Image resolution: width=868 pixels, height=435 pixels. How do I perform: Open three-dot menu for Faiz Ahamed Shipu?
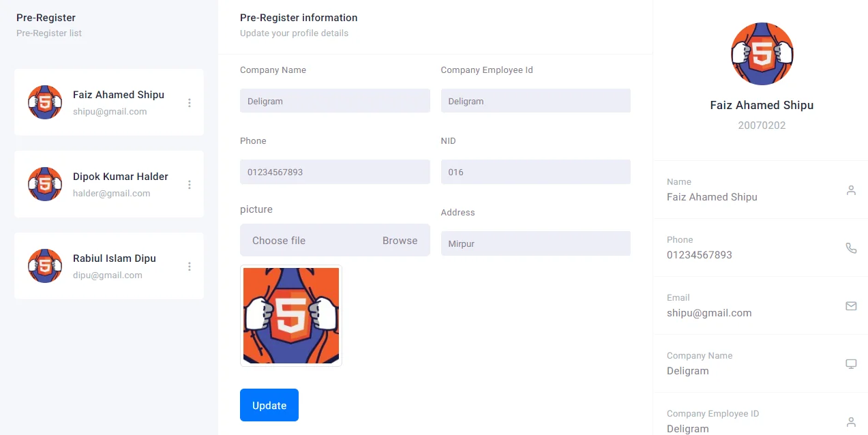(x=190, y=103)
